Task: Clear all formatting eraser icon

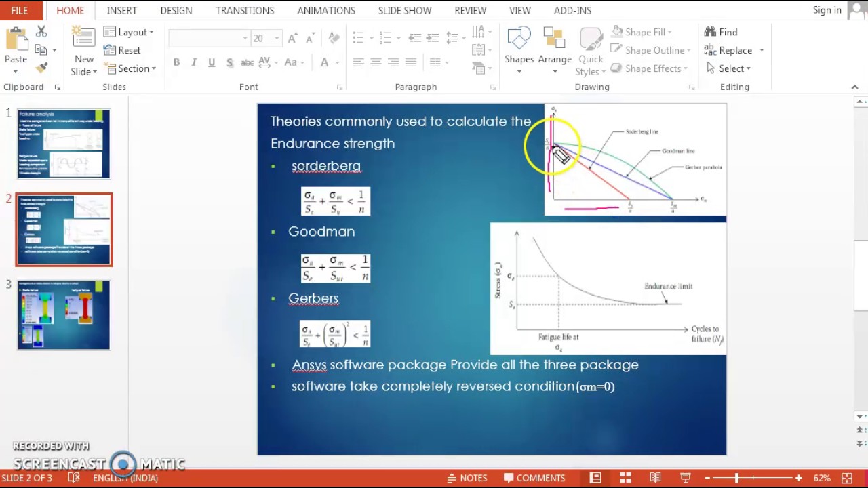Action: click(x=334, y=39)
